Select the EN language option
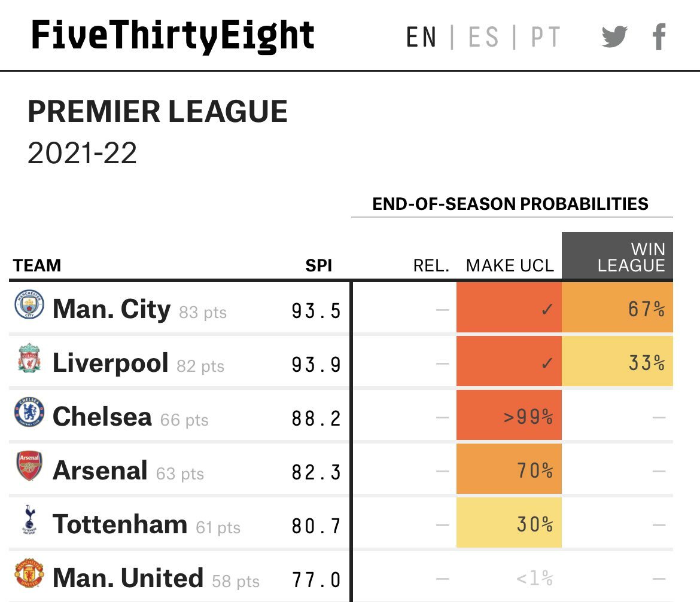Screen dimensions: 700x602 421,37
